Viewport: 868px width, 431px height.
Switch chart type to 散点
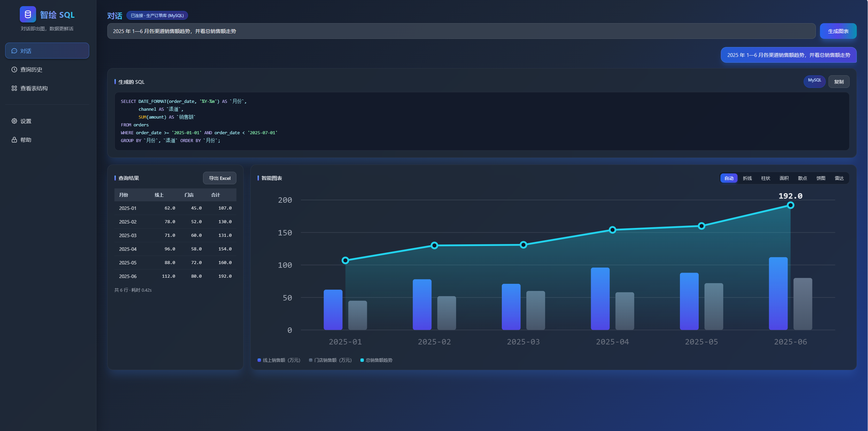(803, 178)
